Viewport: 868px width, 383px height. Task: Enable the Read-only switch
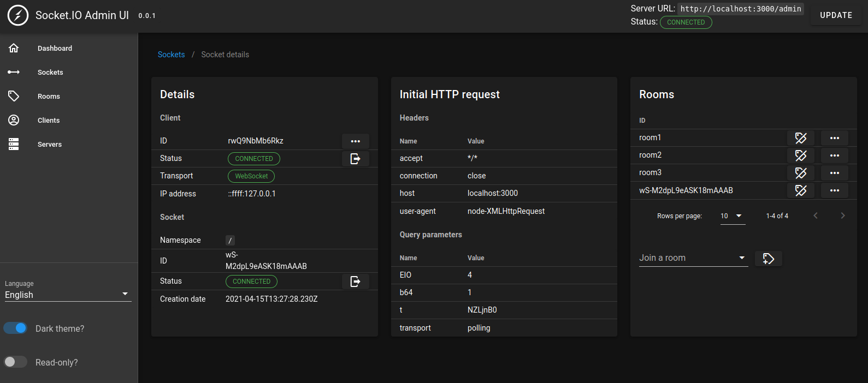pyautogui.click(x=15, y=362)
